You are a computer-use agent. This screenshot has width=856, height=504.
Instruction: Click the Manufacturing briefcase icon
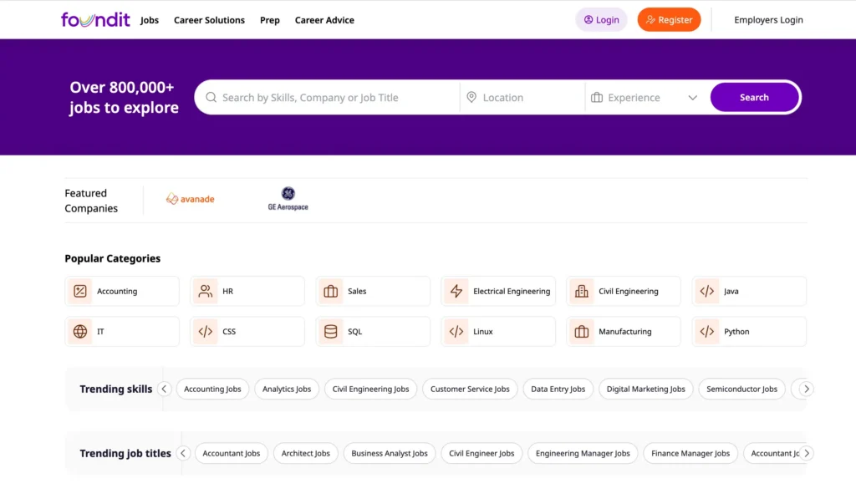(x=582, y=332)
